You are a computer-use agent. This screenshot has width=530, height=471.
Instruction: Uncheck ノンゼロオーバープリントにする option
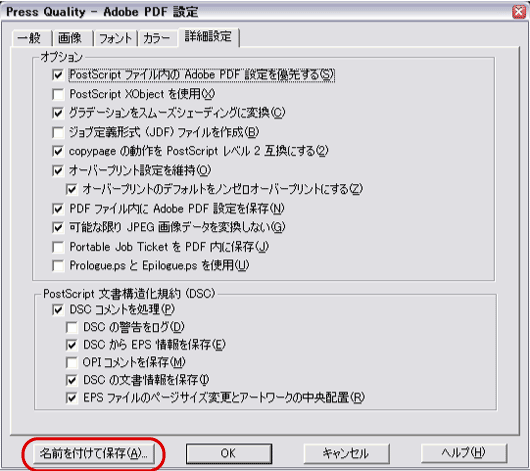click(72, 189)
